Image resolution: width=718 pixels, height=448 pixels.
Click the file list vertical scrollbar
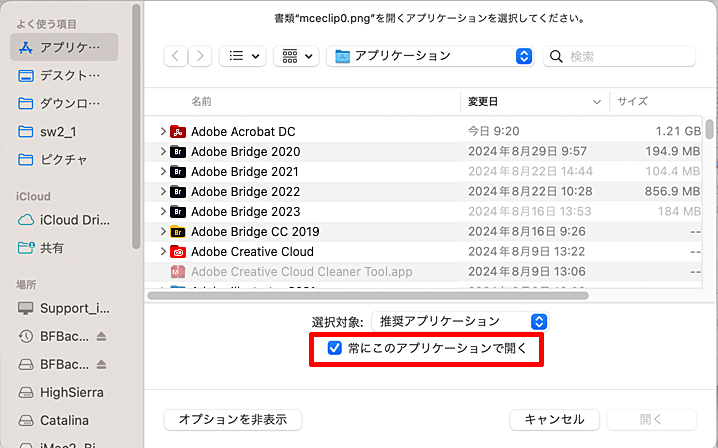[x=709, y=129]
